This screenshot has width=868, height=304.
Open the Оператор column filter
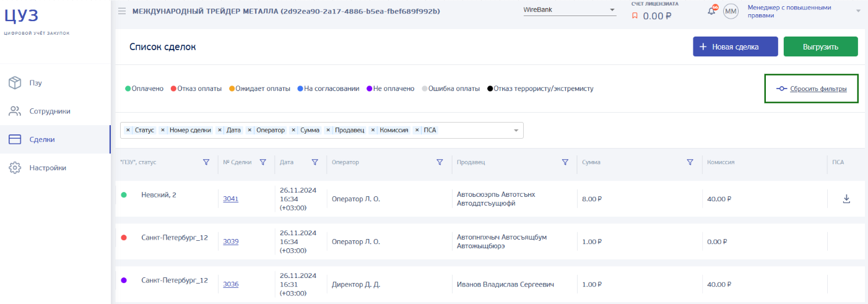(x=440, y=162)
